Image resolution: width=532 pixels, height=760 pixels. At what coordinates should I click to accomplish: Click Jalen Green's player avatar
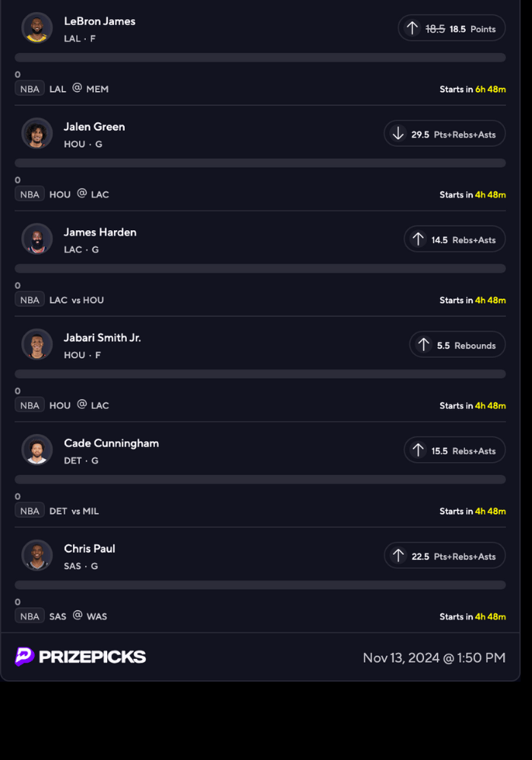click(x=37, y=134)
